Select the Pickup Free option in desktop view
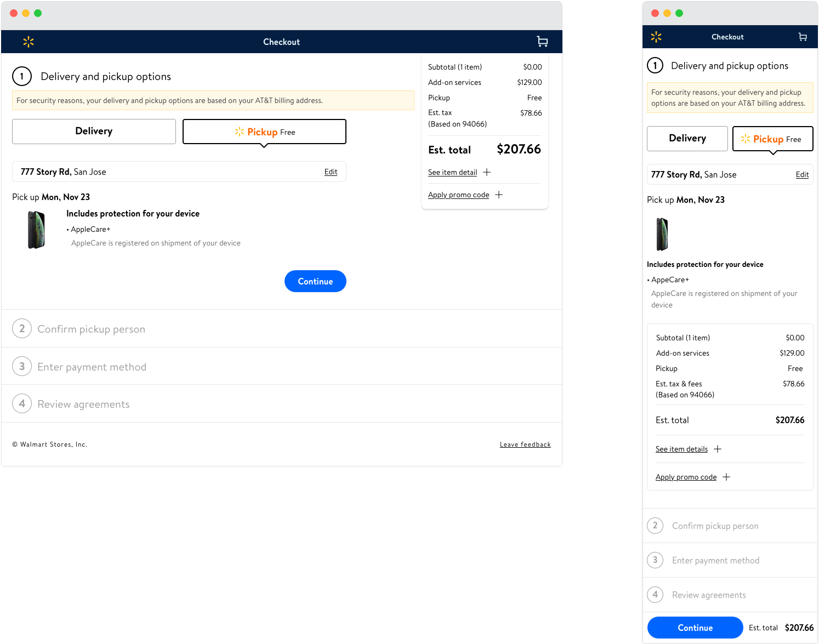Screen dimensions: 819x644 (264, 132)
